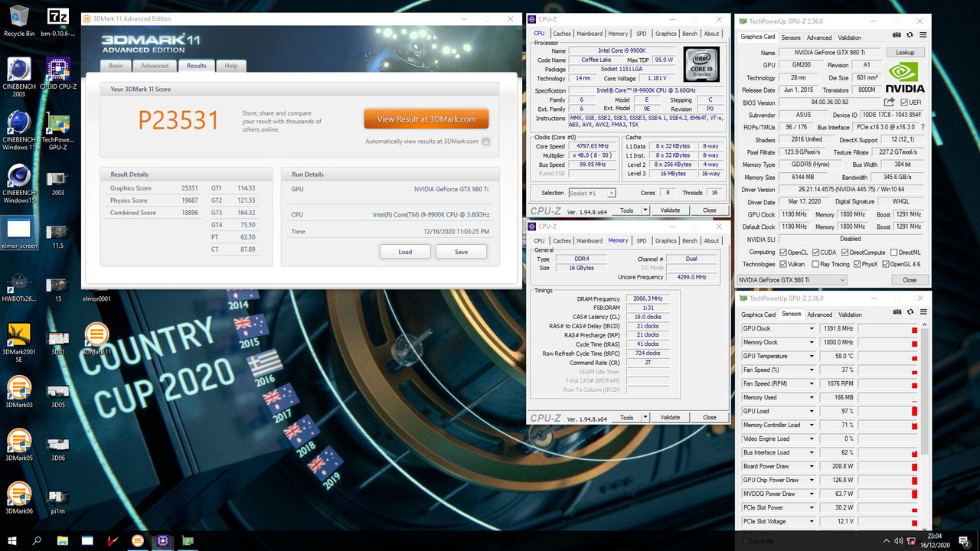The width and height of the screenshot is (980, 551).
Task: Expand the GPU Clock sensor dropdown
Action: (x=812, y=329)
